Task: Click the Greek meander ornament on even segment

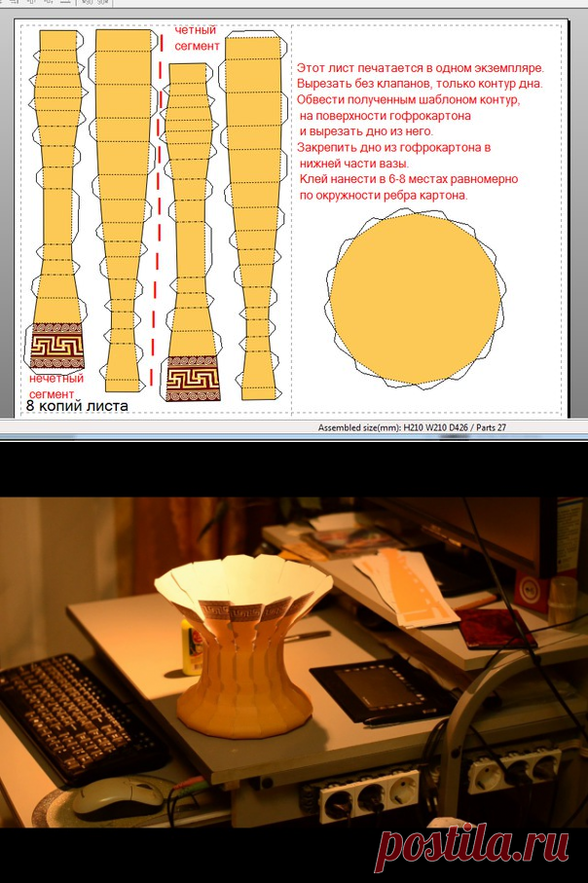Action: click(190, 378)
